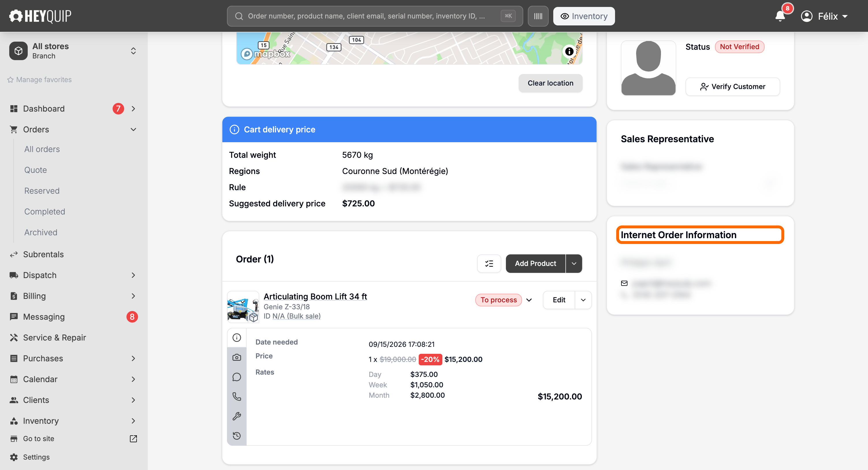Open Archived orders list
Image resolution: width=868 pixels, height=470 pixels.
click(41, 232)
